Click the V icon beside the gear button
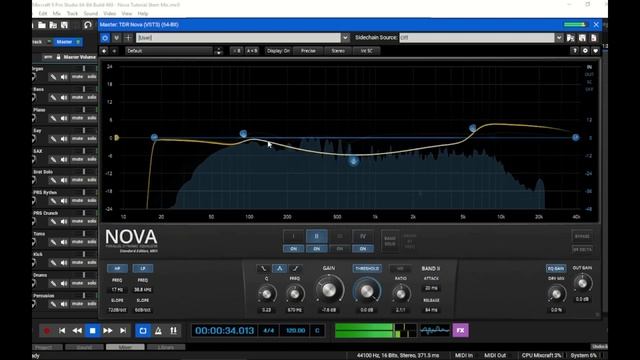This screenshot has height=360, width=640. coord(116,38)
